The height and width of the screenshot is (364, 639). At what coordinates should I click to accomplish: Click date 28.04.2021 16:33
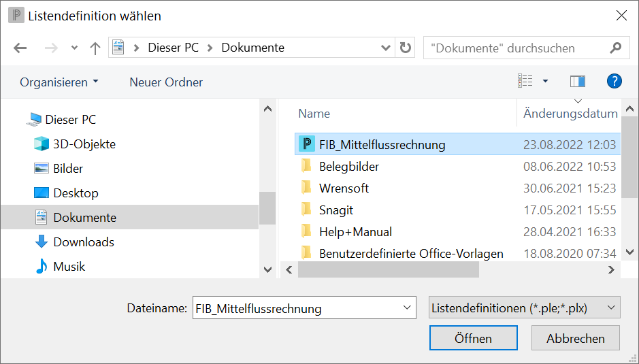coord(570,232)
